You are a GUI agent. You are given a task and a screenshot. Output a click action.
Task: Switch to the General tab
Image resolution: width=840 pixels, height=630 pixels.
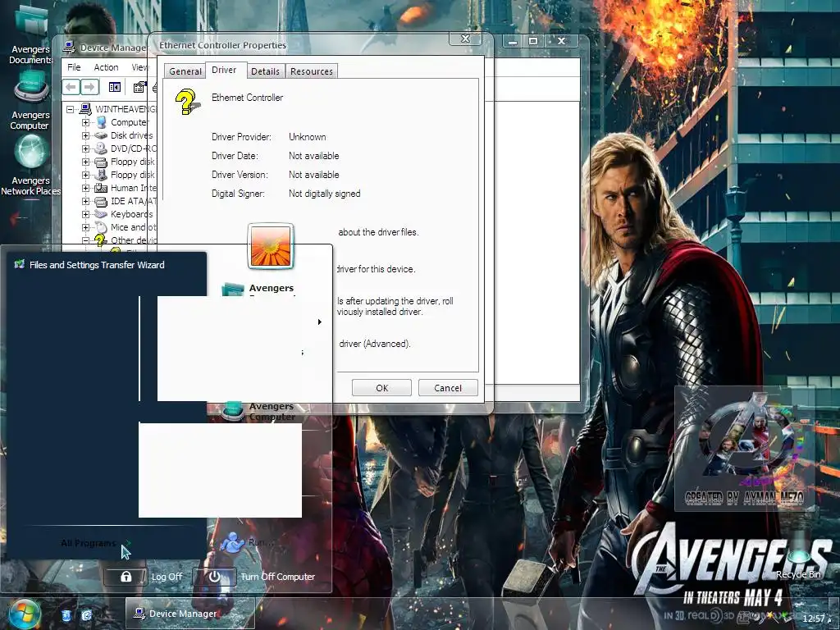[x=185, y=71]
